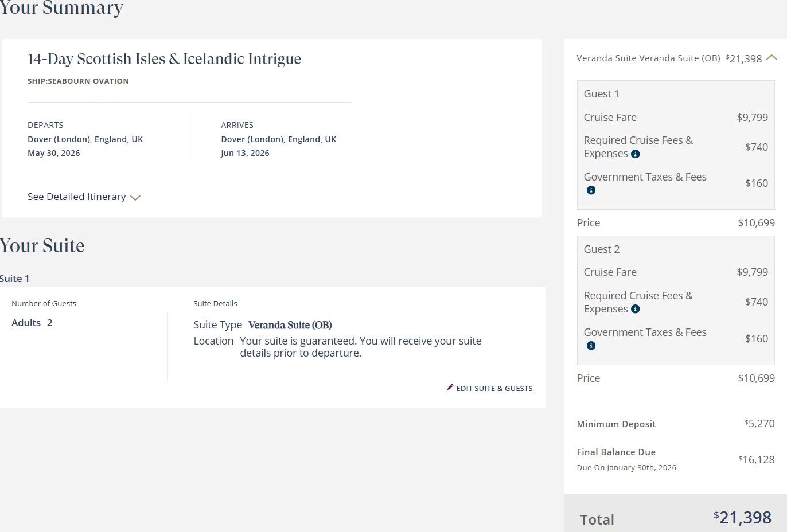
Task: Click the Jun 13, 2026 arrival date
Action: coord(245,153)
